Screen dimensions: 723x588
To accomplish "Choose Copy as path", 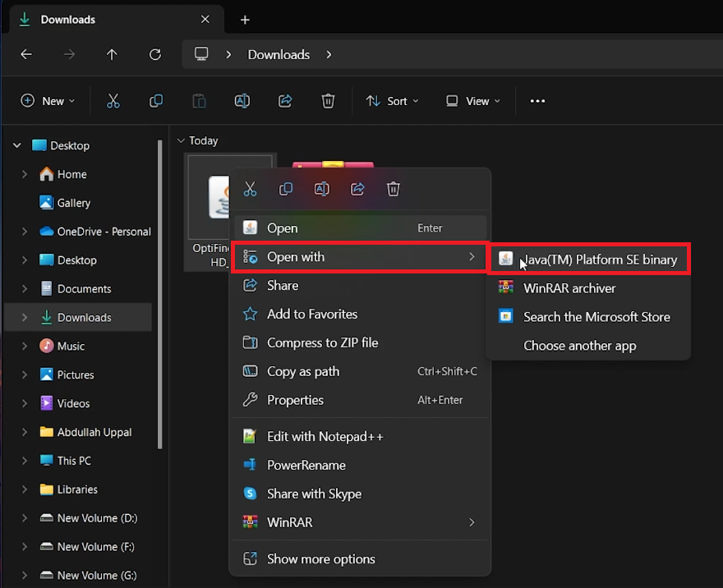I will click(x=360, y=371).
